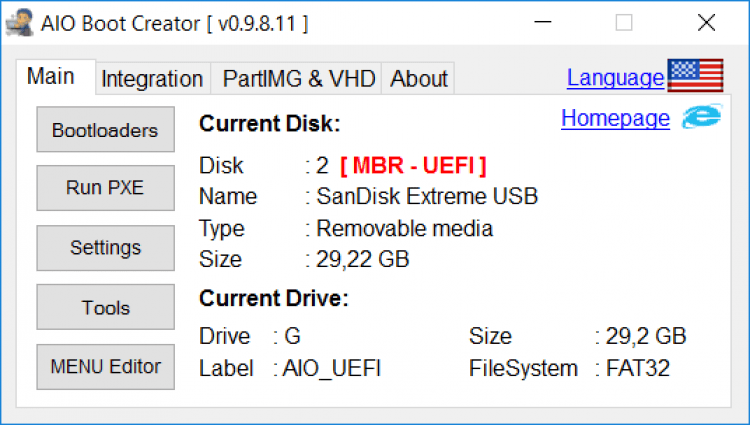This screenshot has height=425, width=750.
Task: Close the AIO Boot Creator window
Action: click(x=706, y=23)
